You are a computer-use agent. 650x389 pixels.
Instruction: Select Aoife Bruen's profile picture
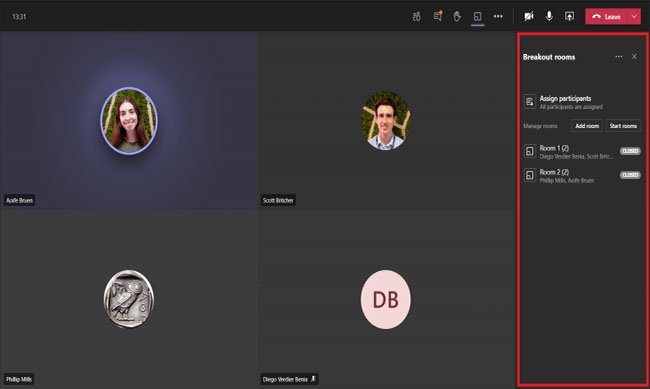pos(129,120)
